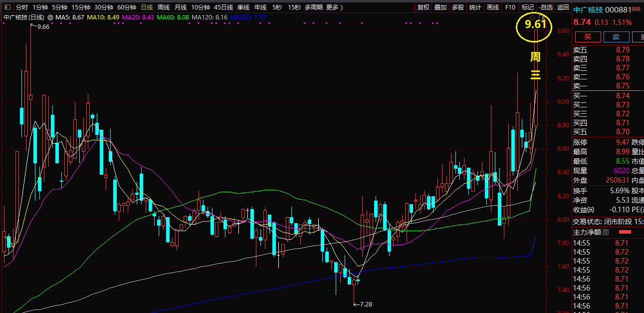The image size is (644, 313).
Task: Click the 中广核技 stock name header
Action: 589,10
